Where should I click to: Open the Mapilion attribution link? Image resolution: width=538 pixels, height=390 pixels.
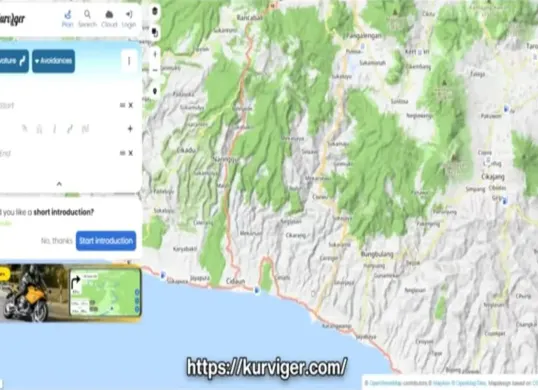441,383
